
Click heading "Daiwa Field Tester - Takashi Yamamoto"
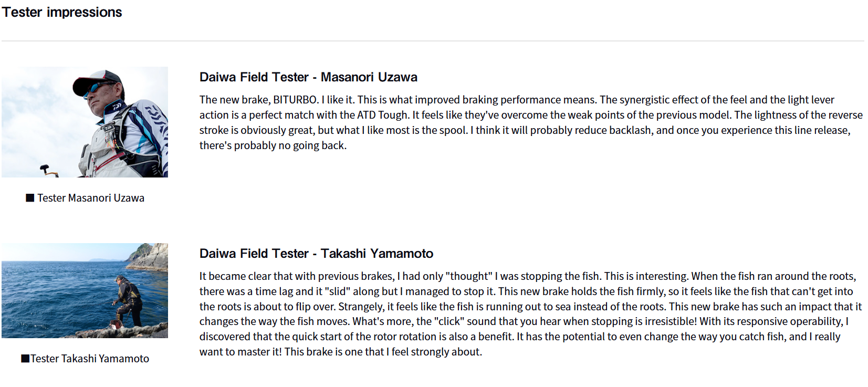[316, 254]
